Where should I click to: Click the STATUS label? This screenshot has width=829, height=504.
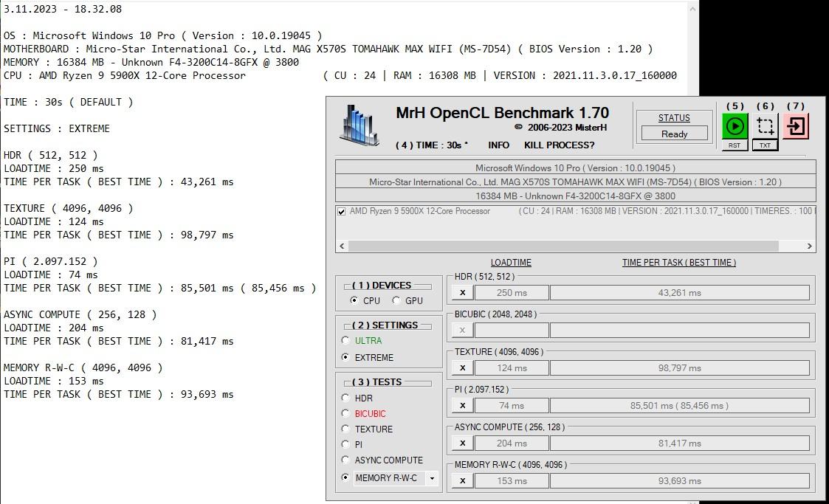(x=674, y=118)
